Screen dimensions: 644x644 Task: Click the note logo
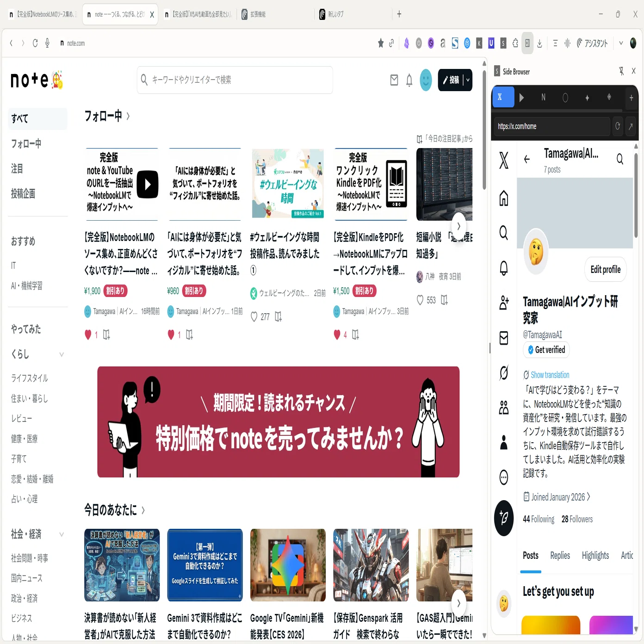[37, 80]
